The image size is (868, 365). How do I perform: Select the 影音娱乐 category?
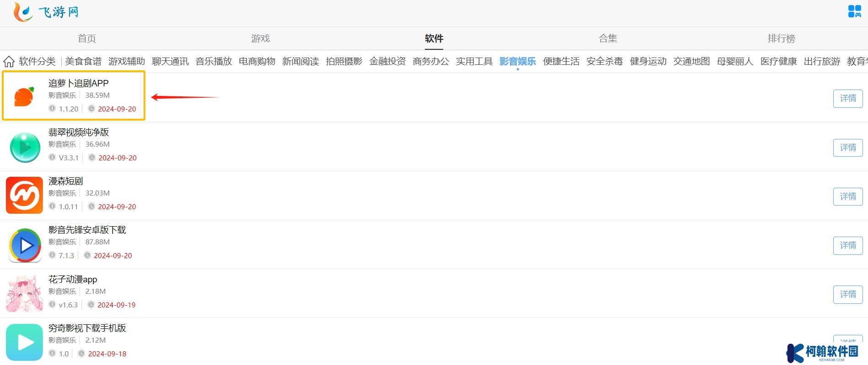tap(518, 61)
